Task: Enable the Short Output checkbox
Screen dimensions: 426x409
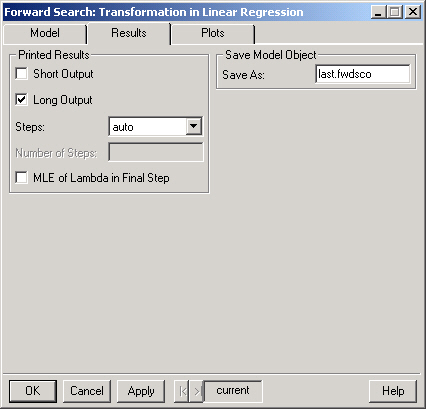Action: point(21,73)
